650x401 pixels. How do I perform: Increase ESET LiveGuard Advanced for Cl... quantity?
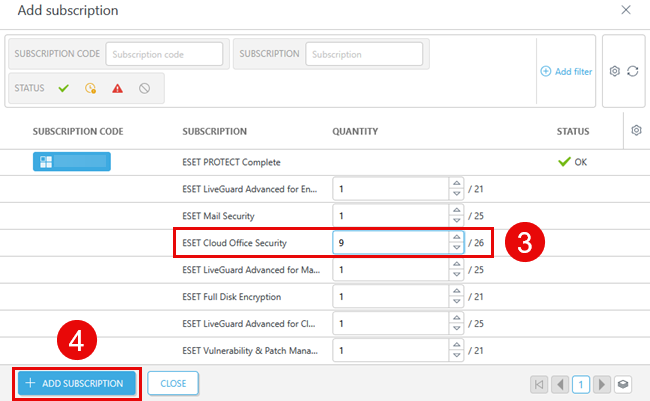pyautogui.click(x=456, y=318)
